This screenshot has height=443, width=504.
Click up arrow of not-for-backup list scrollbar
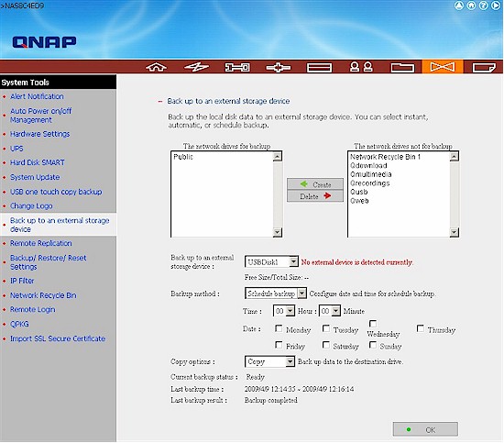tap(454, 156)
